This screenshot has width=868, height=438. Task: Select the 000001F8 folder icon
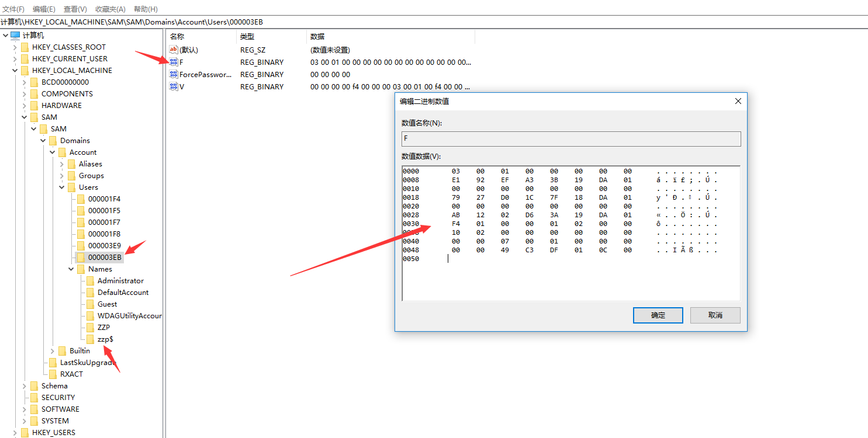tap(81, 234)
